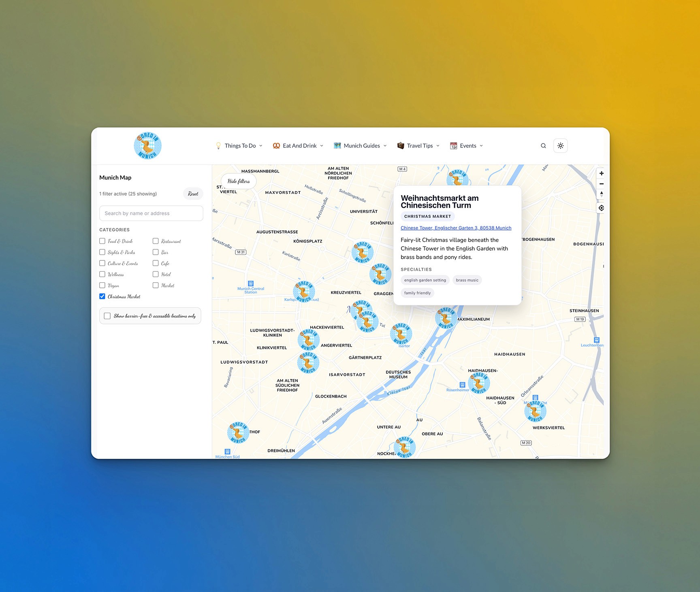
Task: Check the Hotel category filter
Action: click(x=156, y=274)
